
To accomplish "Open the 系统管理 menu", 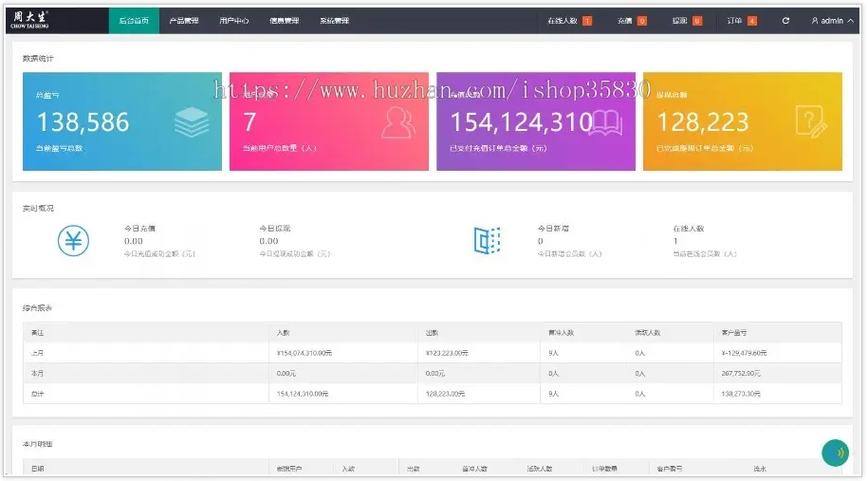I will [333, 21].
